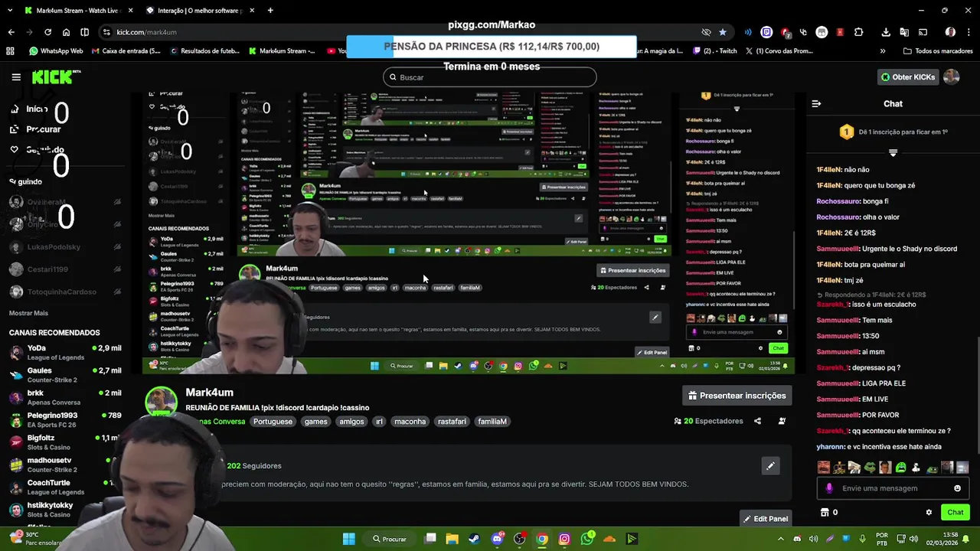This screenshot has height=551, width=980.
Task: Click the taskbar Procurar search box
Action: point(389,539)
